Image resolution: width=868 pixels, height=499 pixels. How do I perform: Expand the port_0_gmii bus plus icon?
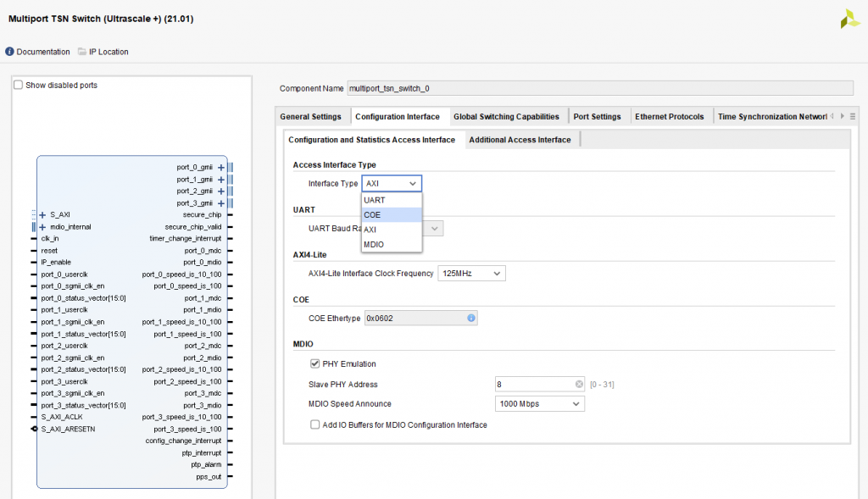click(x=221, y=168)
